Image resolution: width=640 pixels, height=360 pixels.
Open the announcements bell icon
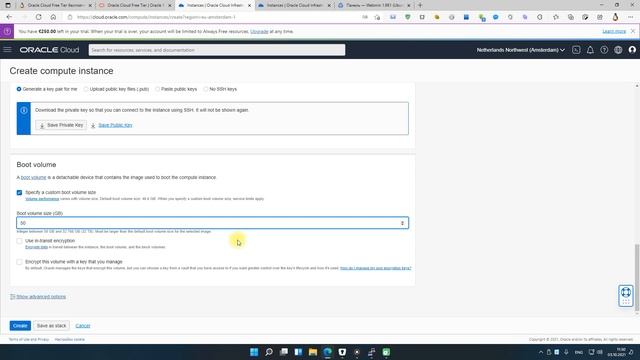[x=590, y=50]
